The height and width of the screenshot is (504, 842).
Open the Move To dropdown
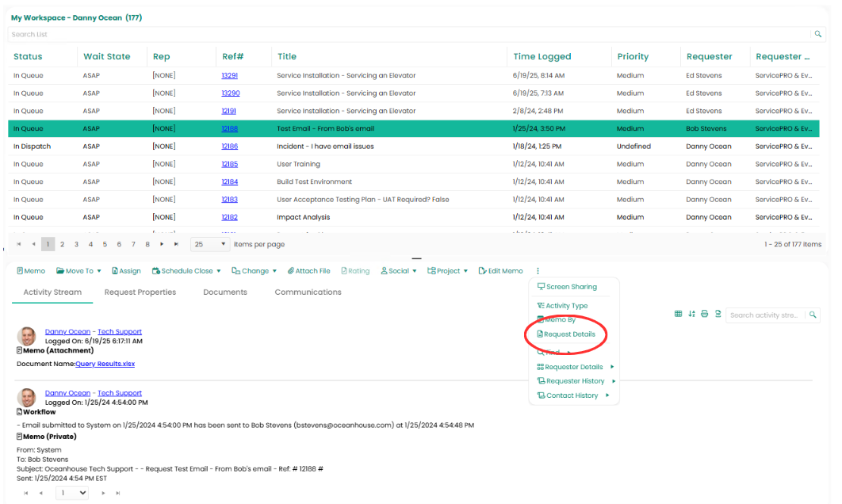[x=79, y=271]
